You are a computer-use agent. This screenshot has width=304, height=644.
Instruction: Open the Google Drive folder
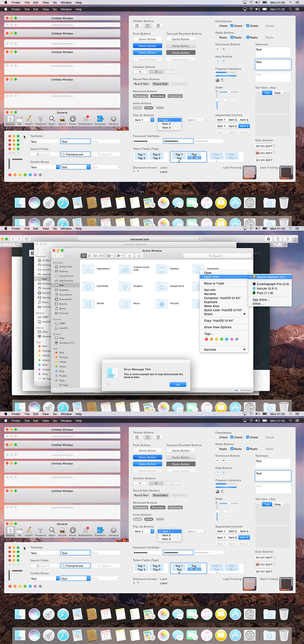click(162, 286)
